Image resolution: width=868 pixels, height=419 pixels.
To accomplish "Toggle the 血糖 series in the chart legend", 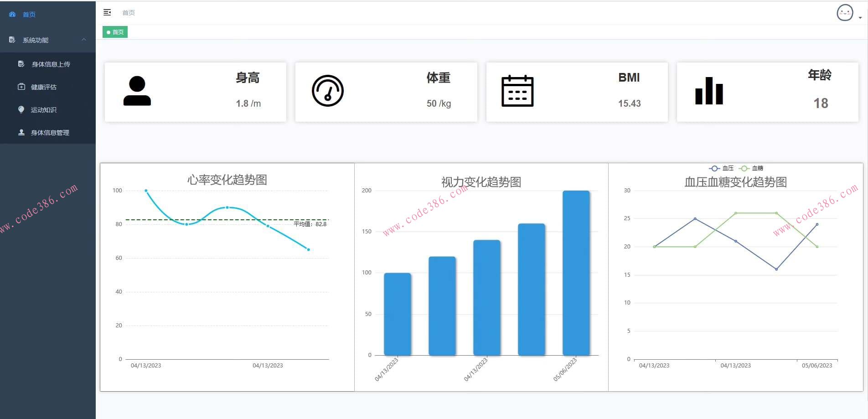I will click(750, 168).
